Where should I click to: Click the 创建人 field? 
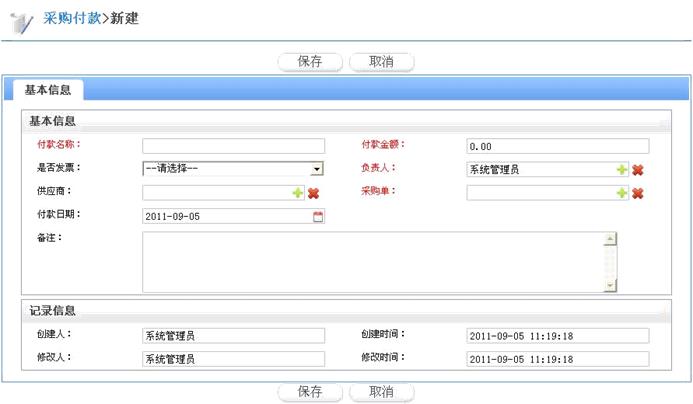[x=233, y=335]
